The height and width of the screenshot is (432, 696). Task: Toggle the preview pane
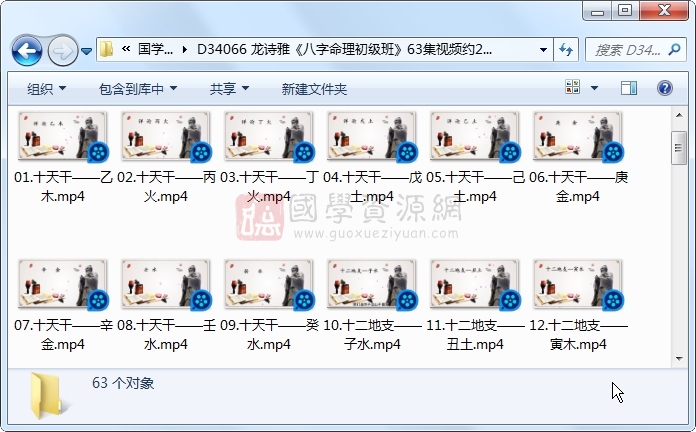(629, 88)
